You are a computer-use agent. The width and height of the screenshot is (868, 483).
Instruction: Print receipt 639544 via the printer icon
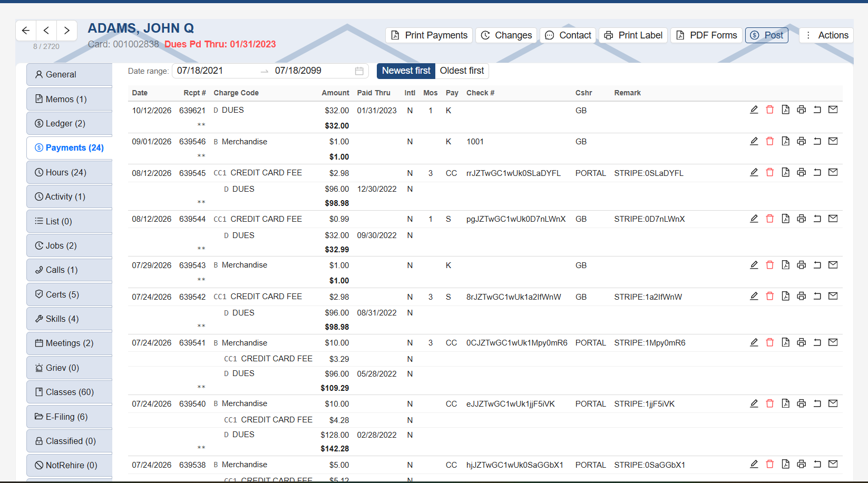802,219
